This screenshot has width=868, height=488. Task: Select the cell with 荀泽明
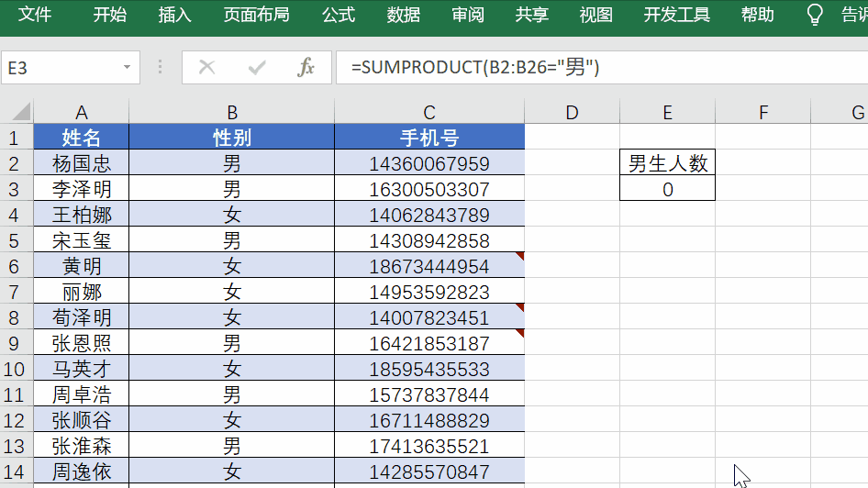click(x=82, y=317)
